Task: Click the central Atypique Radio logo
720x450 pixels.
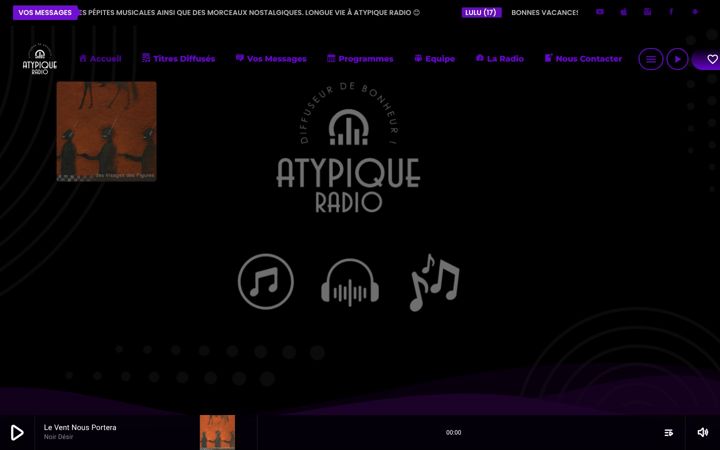Action: point(349,148)
